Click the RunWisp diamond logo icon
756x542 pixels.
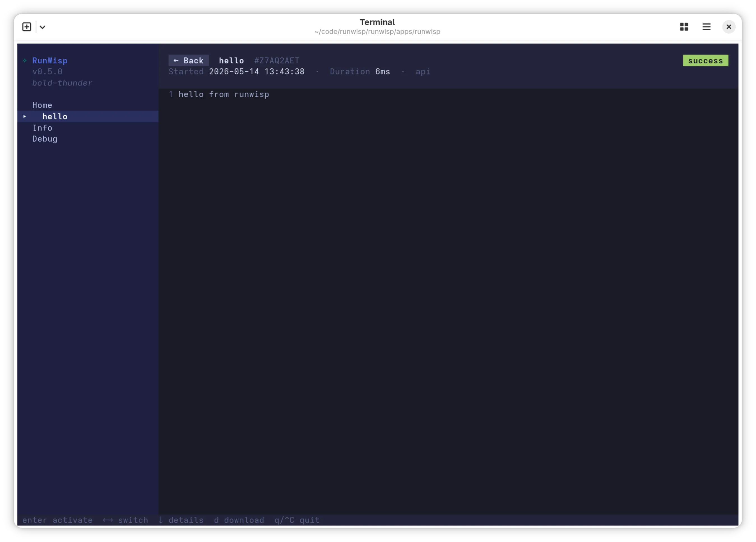click(25, 60)
